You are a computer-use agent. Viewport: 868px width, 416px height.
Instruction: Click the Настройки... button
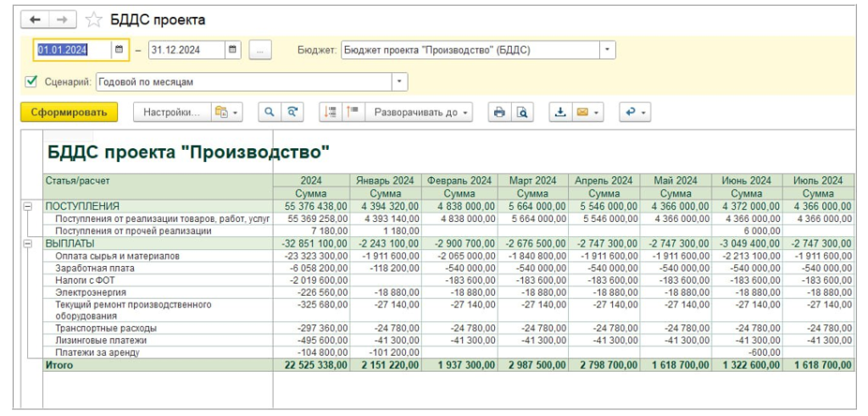coord(170,112)
